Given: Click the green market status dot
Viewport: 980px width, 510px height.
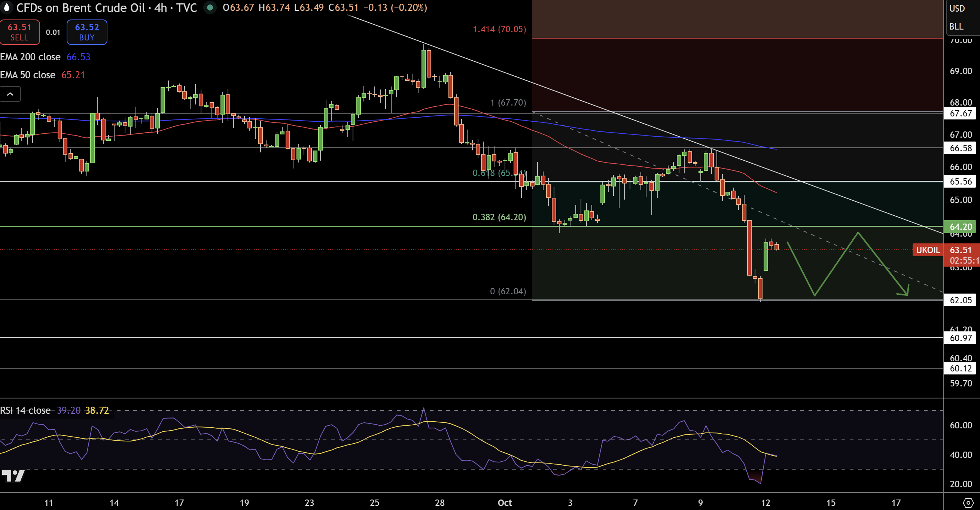Looking at the screenshot, I should (210, 7).
